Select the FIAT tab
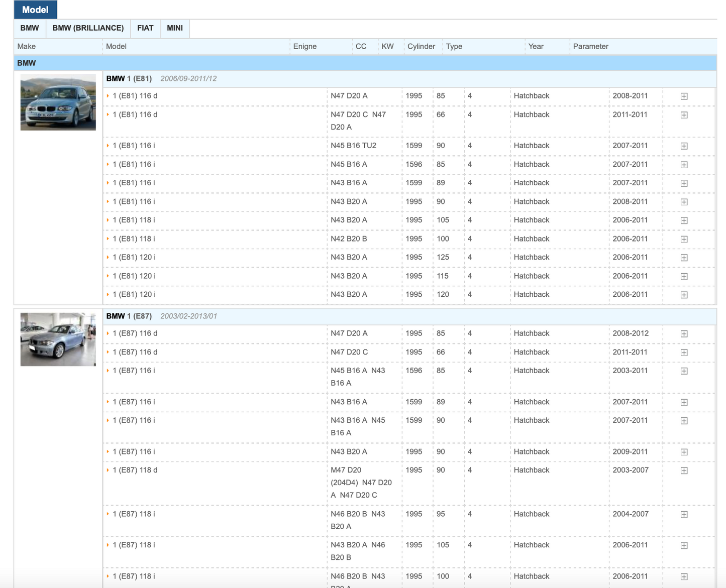 (145, 28)
